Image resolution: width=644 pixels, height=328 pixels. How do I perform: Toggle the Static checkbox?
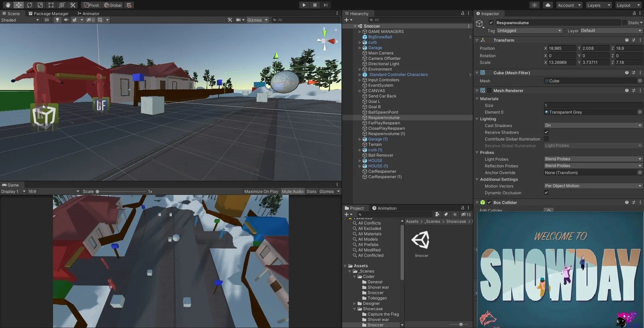coord(624,23)
